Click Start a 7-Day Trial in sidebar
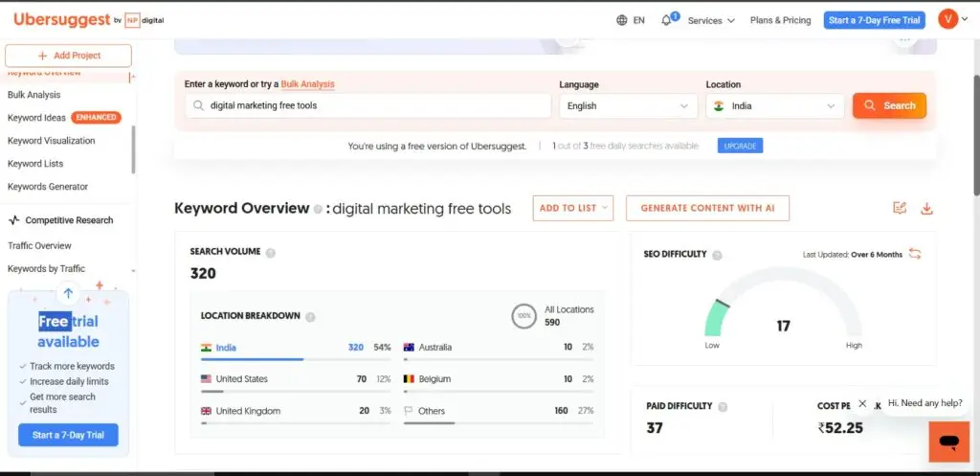Viewport: 980px width, 476px height. [68, 435]
